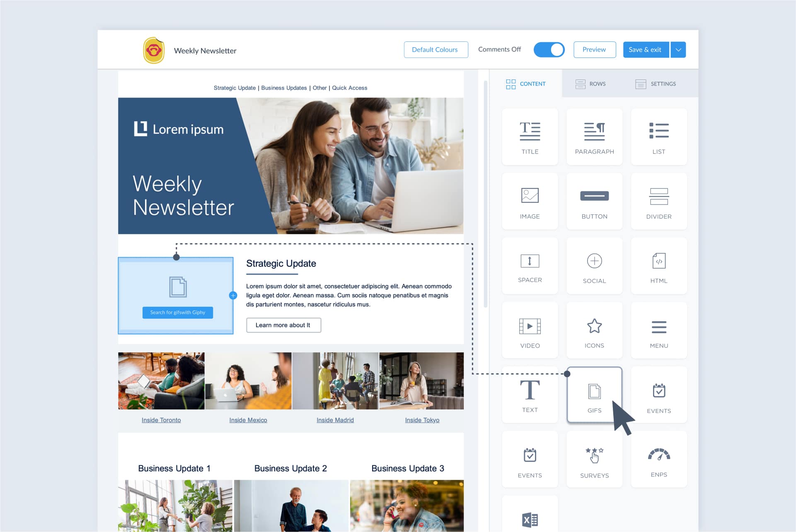Select the GIFS content block
796x532 pixels.
pos(594,395)
